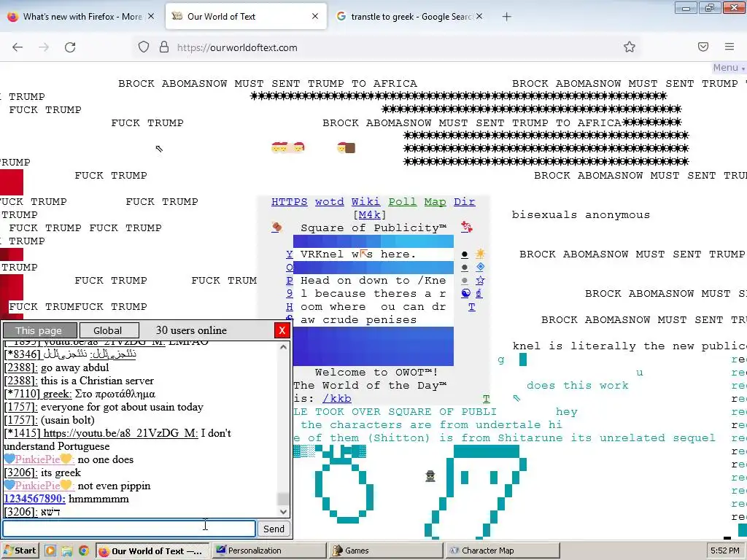Screen dimensions: 747x560
Task: Close the 'Our World of Text' tab
Action: click(315, 16)
